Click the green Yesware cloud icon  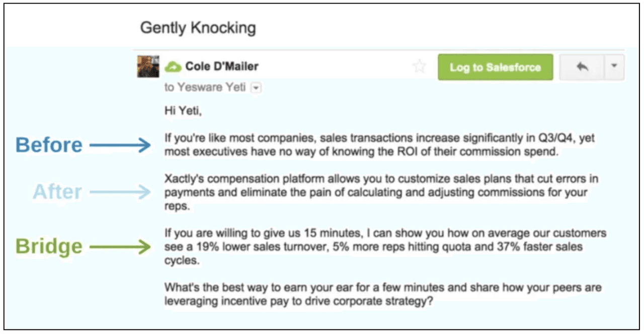click(x=173, y=67)
